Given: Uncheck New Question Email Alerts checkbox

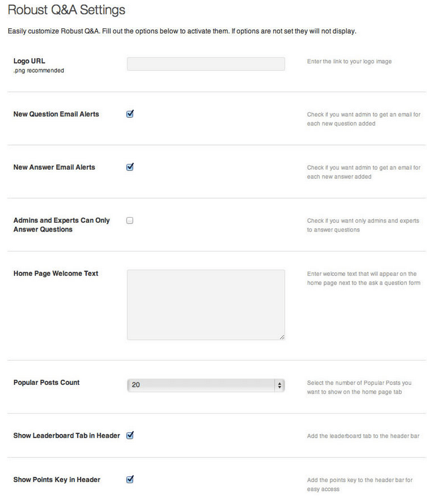Looking at the screenshot, I should (130, 114).
